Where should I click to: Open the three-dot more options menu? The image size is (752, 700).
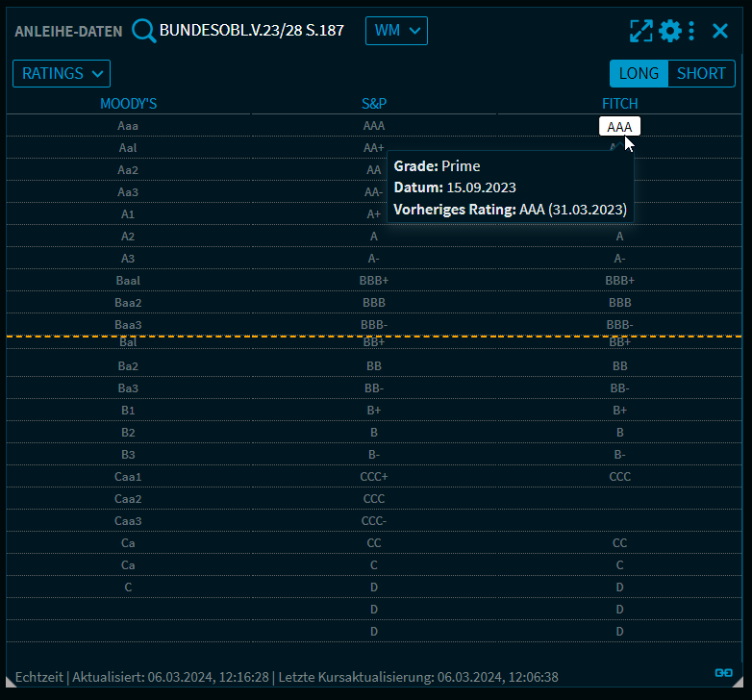coord(691,31)
